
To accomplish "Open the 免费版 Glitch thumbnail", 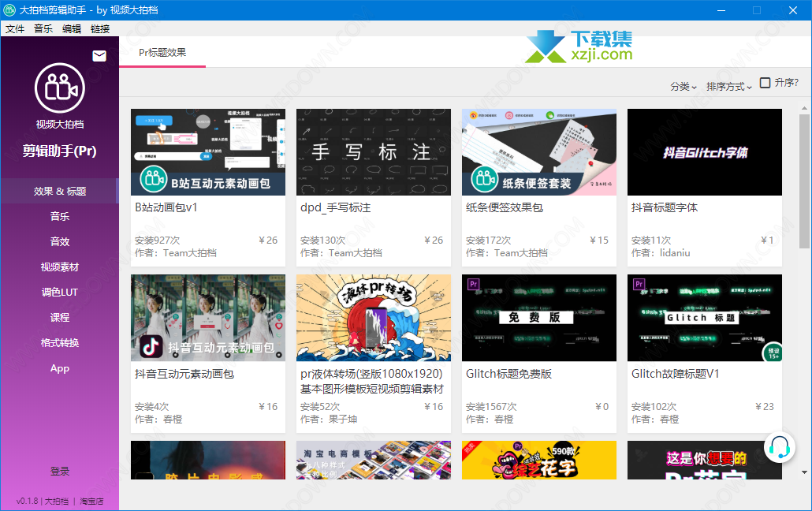I will click(539, 318).
